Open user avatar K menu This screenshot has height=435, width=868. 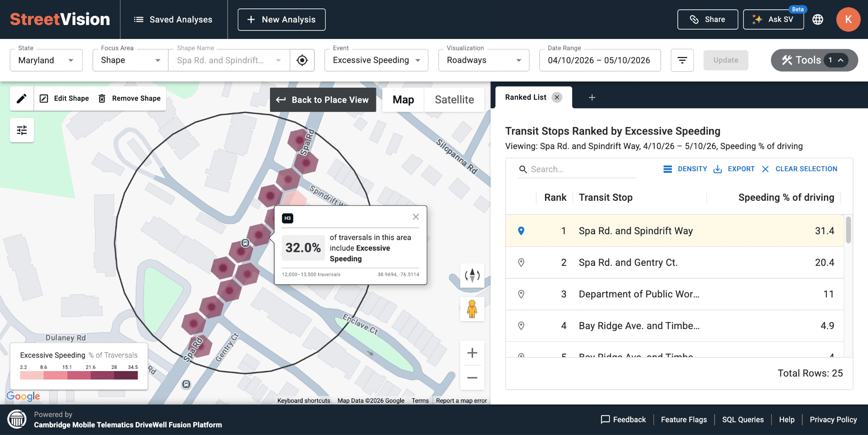pos(848,19)
